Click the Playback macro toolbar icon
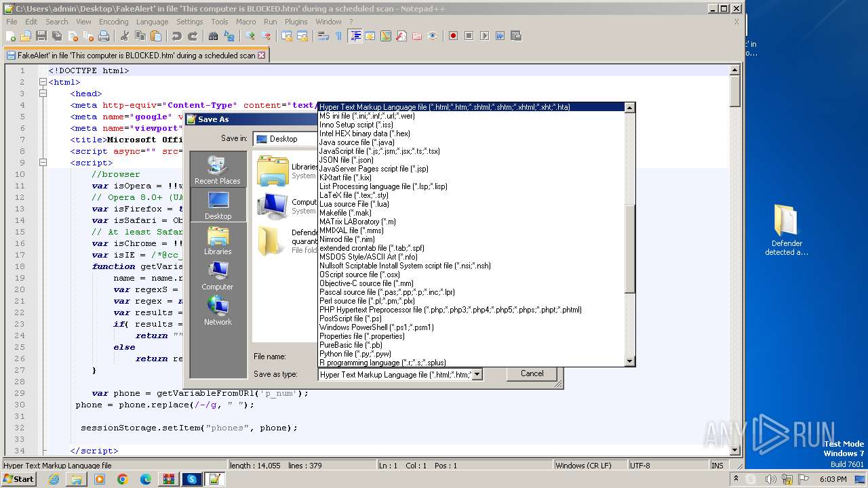The image size is (868, 488). click(484, 36)
